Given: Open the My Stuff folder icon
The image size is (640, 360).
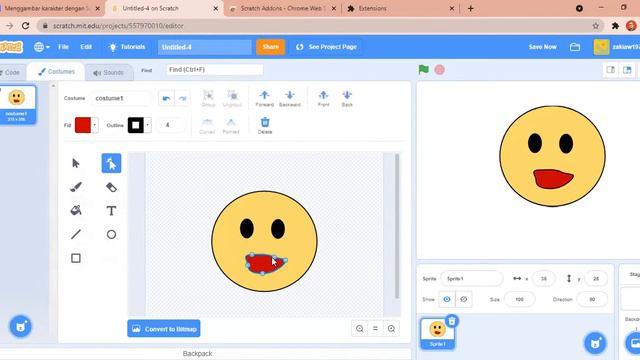Looking at the screenshot, I should pyautogui.click(x=575, y=47).
